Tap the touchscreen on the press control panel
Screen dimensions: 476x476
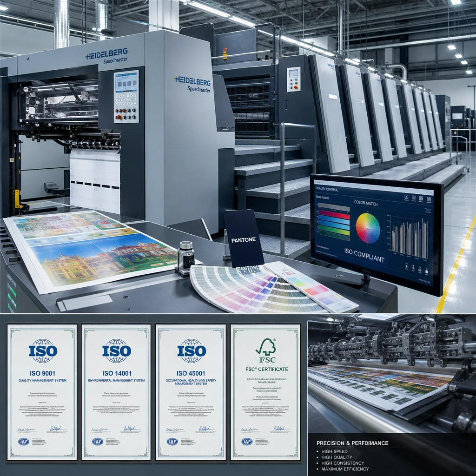tap(126, 82)
